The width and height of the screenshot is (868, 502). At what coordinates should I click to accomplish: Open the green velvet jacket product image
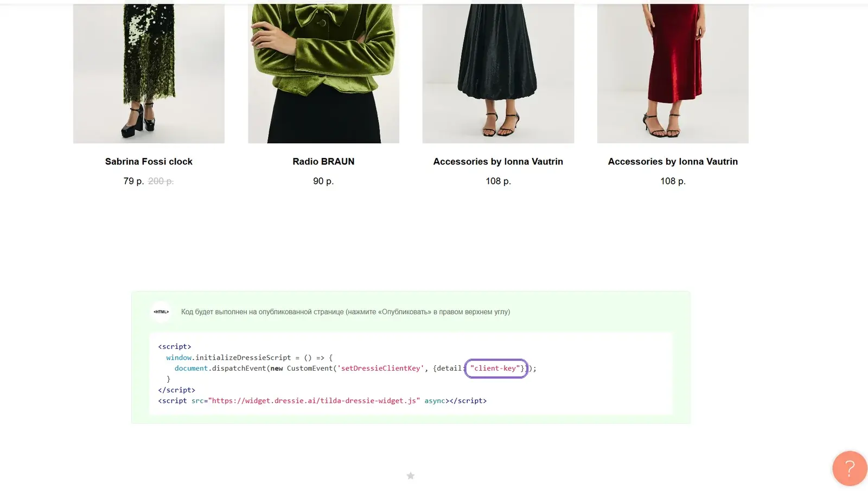323,73
